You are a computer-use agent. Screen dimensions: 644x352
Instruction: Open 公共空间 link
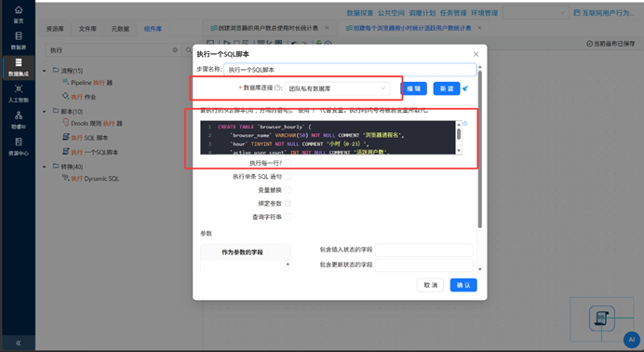coord(391,13)
